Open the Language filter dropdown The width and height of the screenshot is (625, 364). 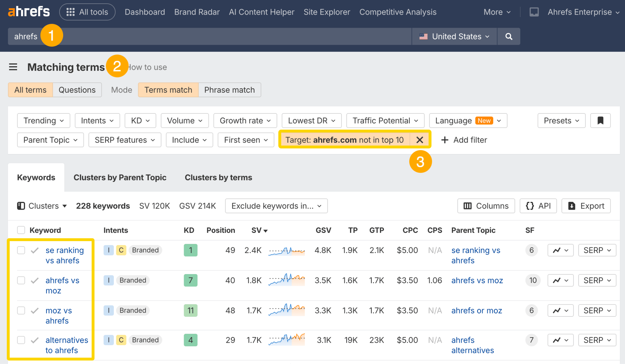click(468, 120)
